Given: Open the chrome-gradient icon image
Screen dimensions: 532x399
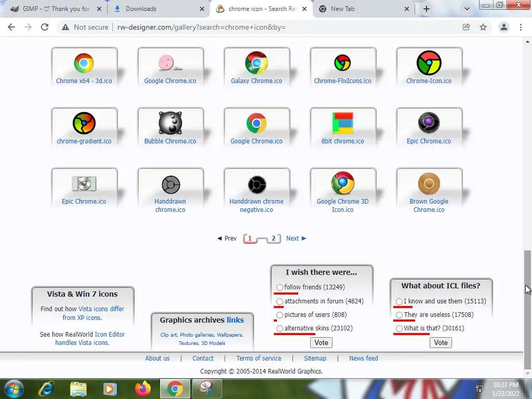Looking at the screenshot, I should (84, 123).
